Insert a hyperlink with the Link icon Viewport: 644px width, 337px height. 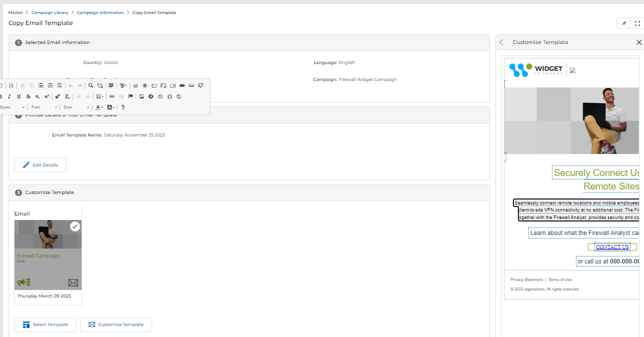(x=112, y=96)
